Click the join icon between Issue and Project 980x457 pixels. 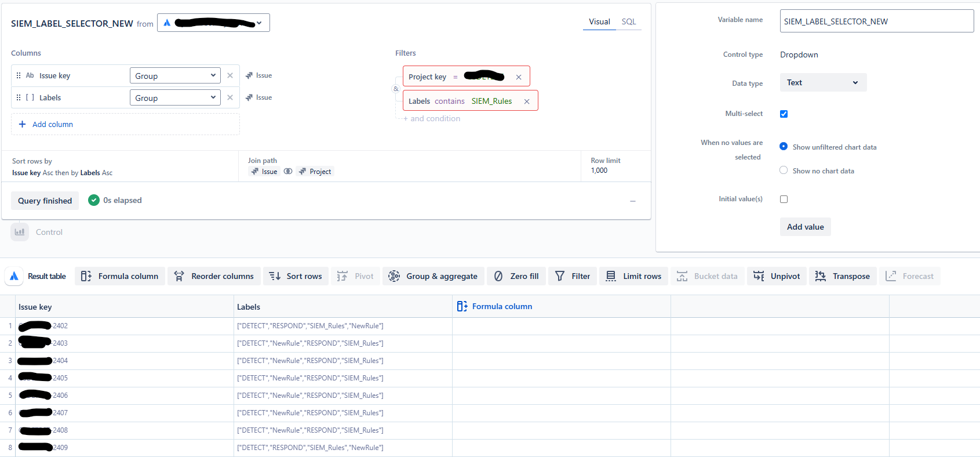288,172
